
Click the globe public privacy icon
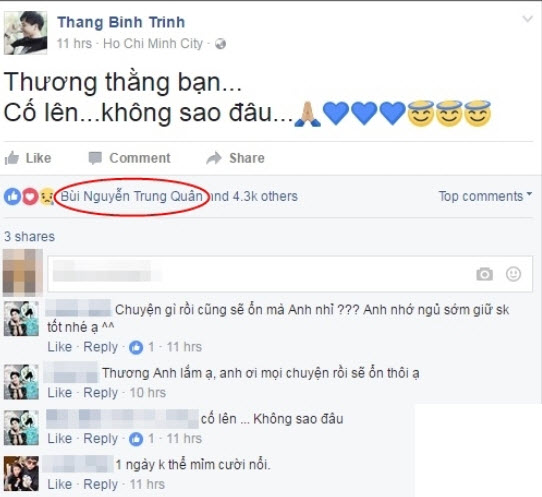pyautogui.click(x=220, y=44)
